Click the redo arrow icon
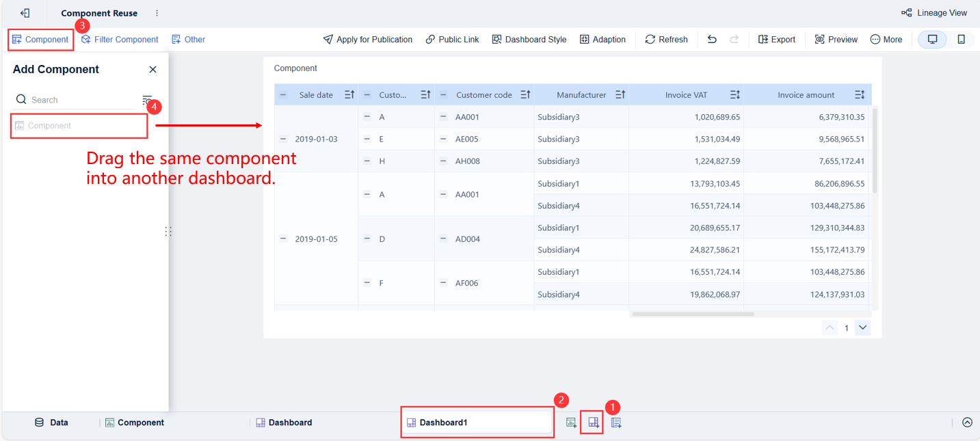The image size is (980, 441). click(734, 39)
